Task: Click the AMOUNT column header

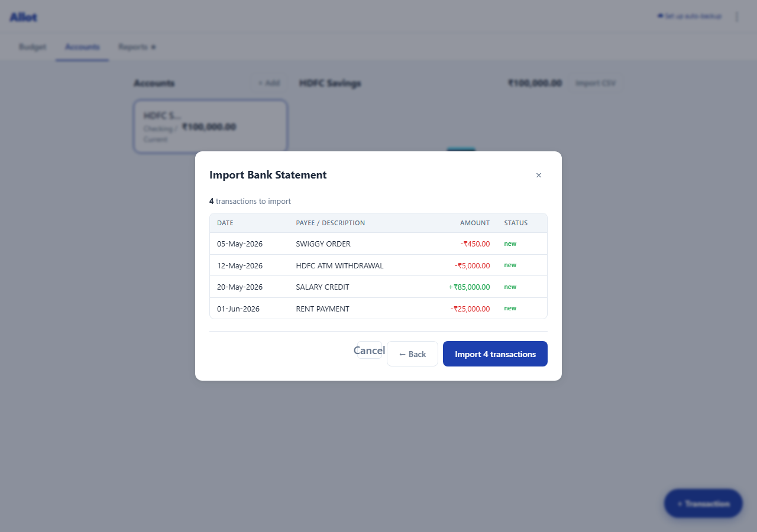Action: point(475,223)
